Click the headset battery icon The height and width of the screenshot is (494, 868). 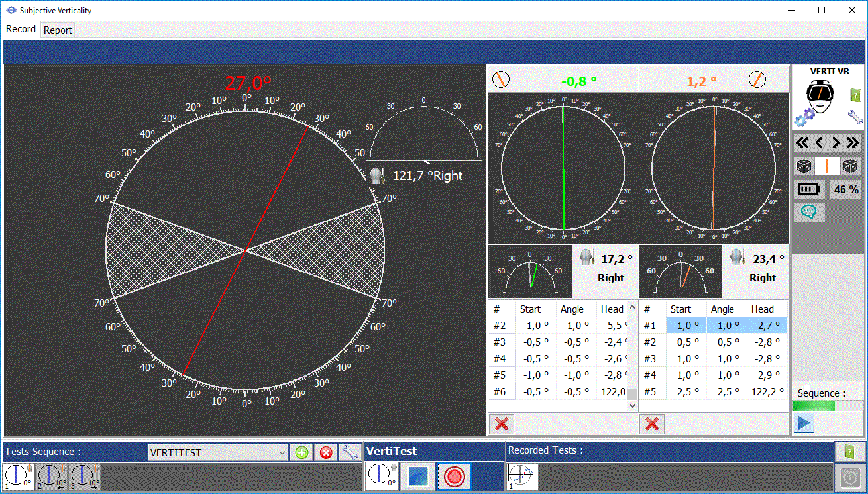[x=809, y=189]
